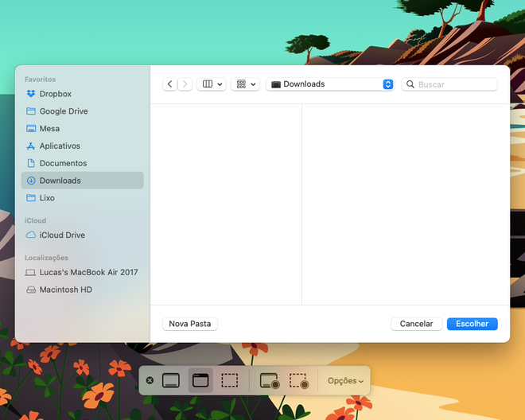This screenshot has width=525, height=420.
Task: Select Lucas's MacBook Air 2017
Action: click(83, 272)
